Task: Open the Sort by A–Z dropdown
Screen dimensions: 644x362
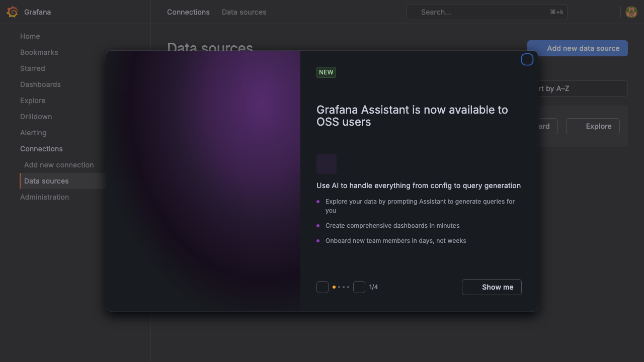Action: pyautogui.click(x=578, y=88)
